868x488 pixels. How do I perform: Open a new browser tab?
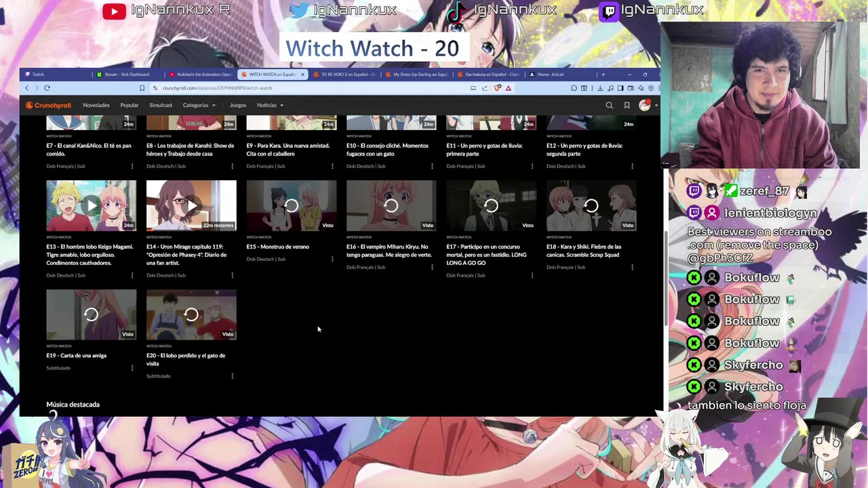[x=603, y=75]
